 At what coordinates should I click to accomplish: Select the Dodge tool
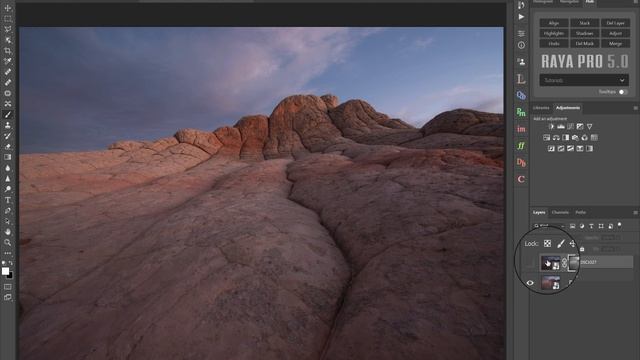pyautogui.click(x=8, y=189)
